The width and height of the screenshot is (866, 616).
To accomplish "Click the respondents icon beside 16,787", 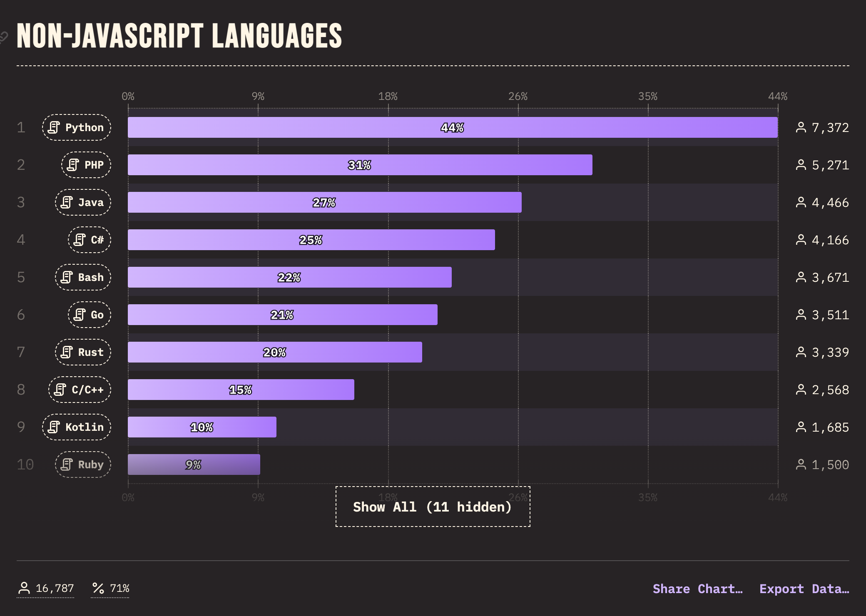I will pos(24,588).
